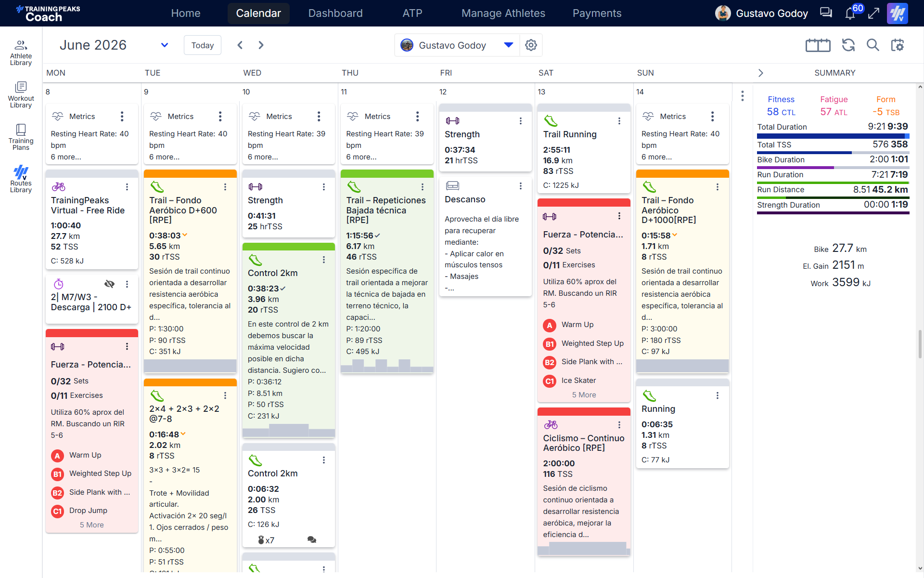Go to previous week arrow
The width and height of the screenshot is (924, 578).
click(x=240, y=45)
